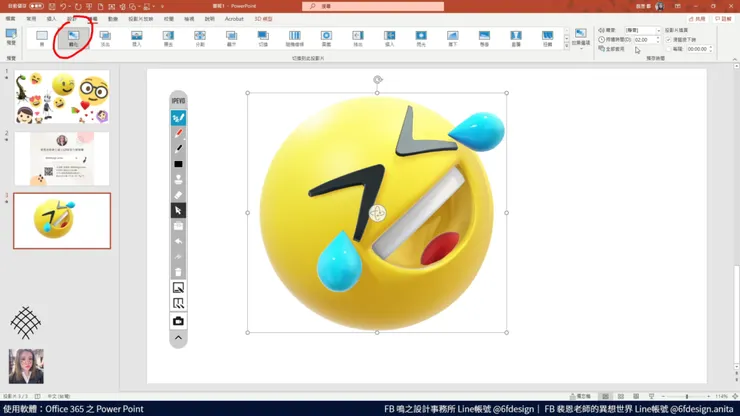Open the Undo history dropdown arrow
740x416 pixels.
point(70,7)
